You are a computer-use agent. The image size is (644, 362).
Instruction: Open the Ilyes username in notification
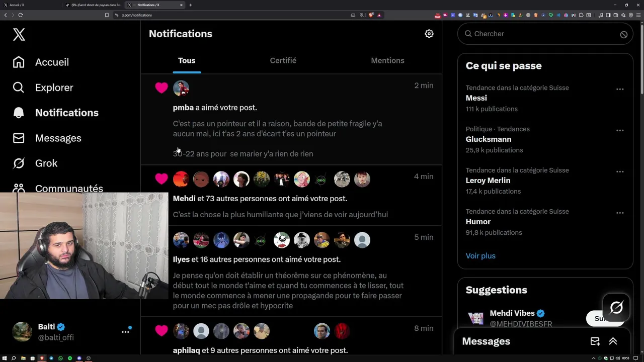pyautogui.click(x=181, y=259)
